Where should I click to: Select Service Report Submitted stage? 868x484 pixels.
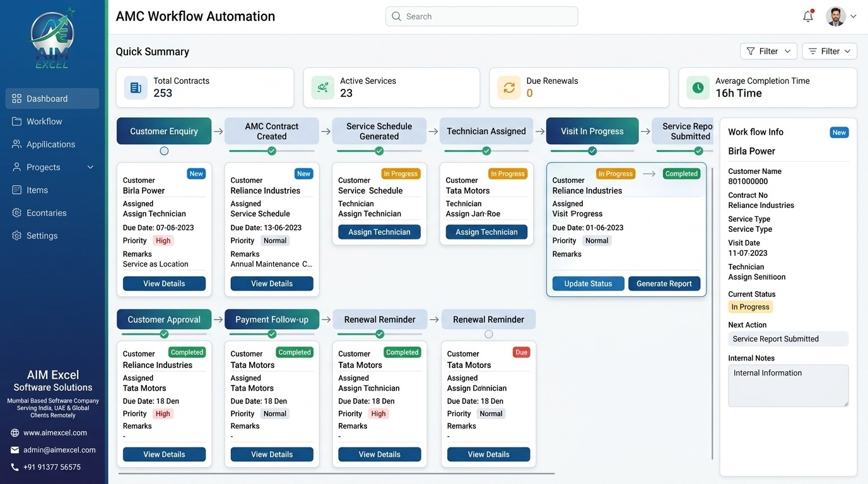tap(683, 131)
